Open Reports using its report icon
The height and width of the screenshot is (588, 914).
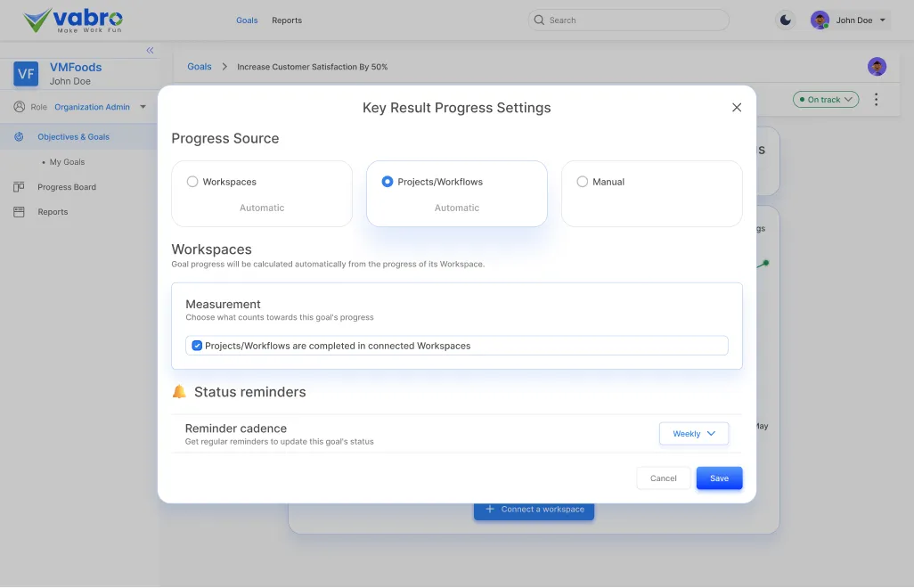pos(19,212)
